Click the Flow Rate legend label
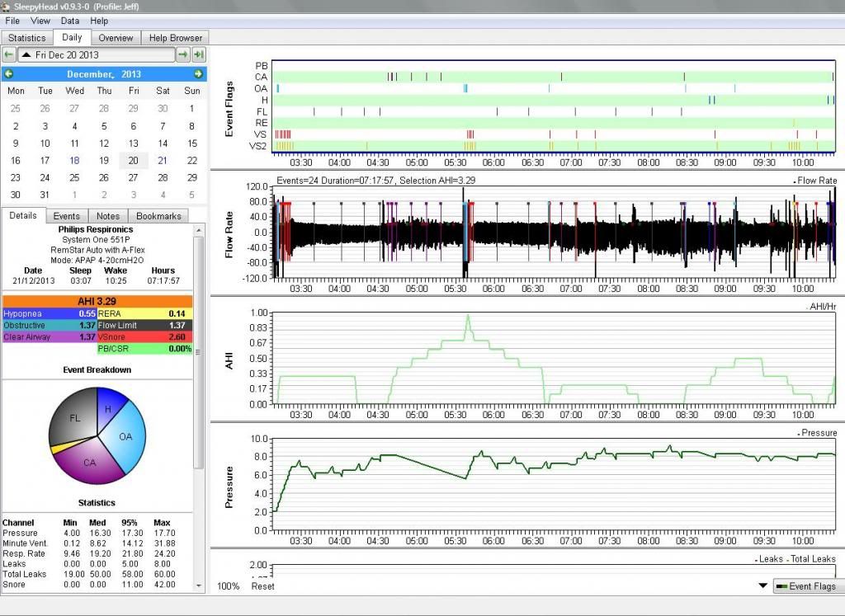845x616 pixels. coord(816,181)
